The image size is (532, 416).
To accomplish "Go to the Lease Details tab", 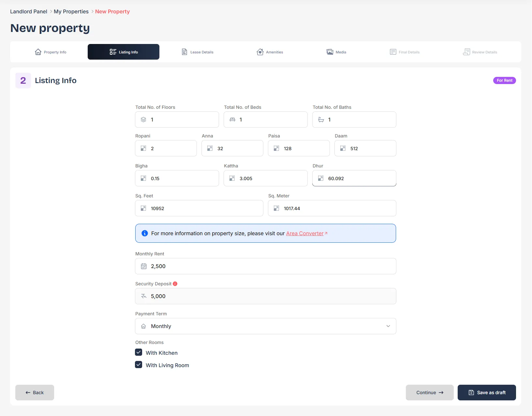I will point(198,52).
